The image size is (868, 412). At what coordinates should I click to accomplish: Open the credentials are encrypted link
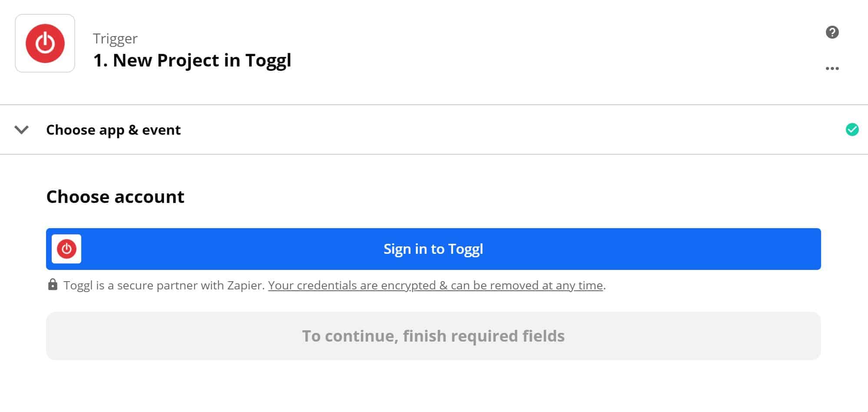[x=435, y=285]
